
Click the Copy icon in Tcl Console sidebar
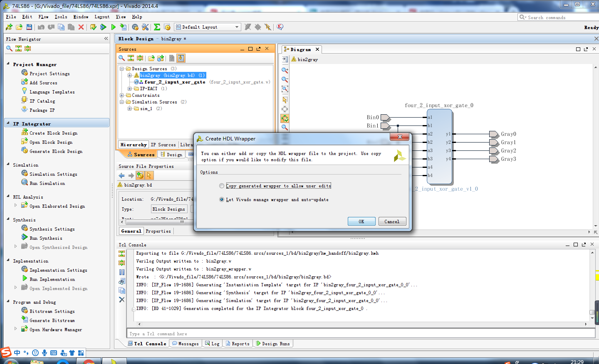[122, 290]
